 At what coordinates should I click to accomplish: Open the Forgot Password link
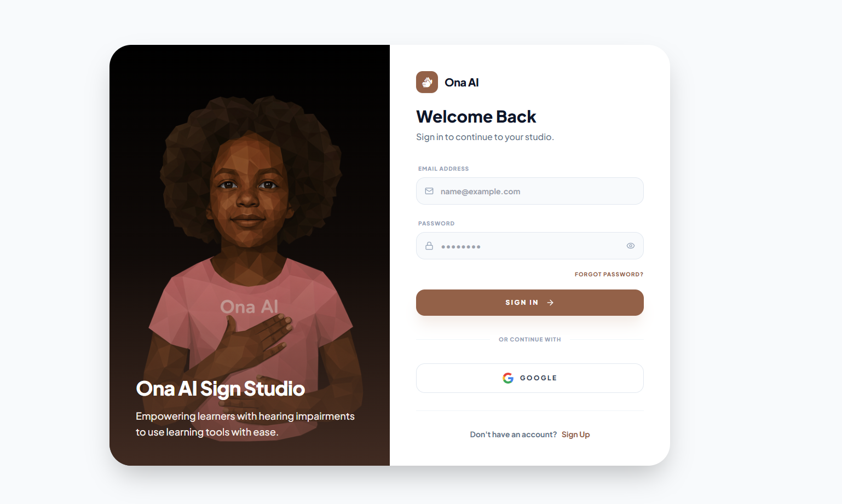pyautogui.click(x=609, y=274)
